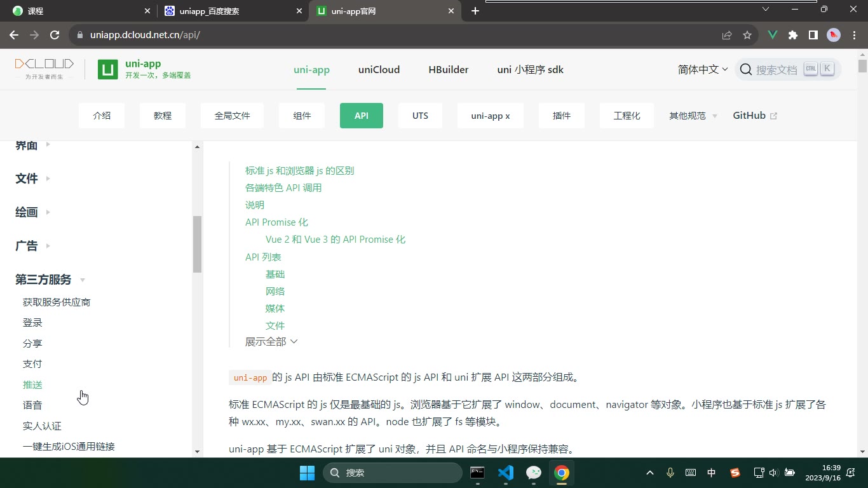The height and width of the screenshot is (488, 868).
Task: Jump to 各端特色 API 调用 section
Action: [x=283, y=188]
